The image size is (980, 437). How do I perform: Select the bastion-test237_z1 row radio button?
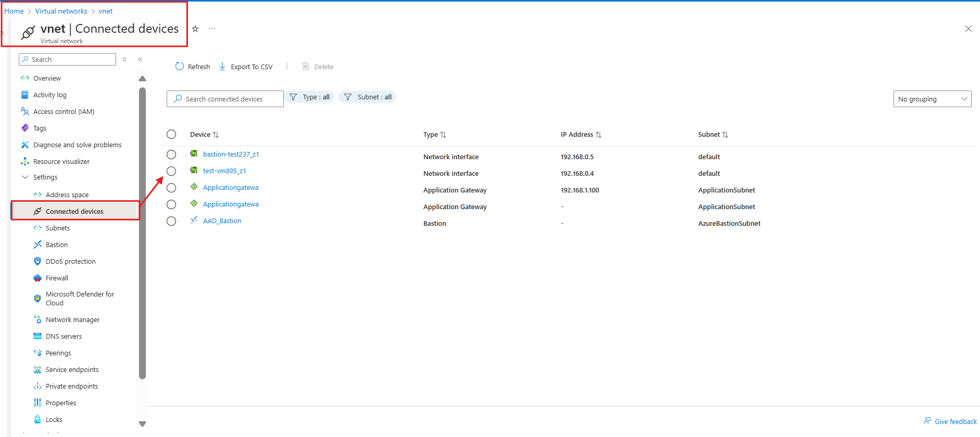pyautogui.click(x=171, y=155)
